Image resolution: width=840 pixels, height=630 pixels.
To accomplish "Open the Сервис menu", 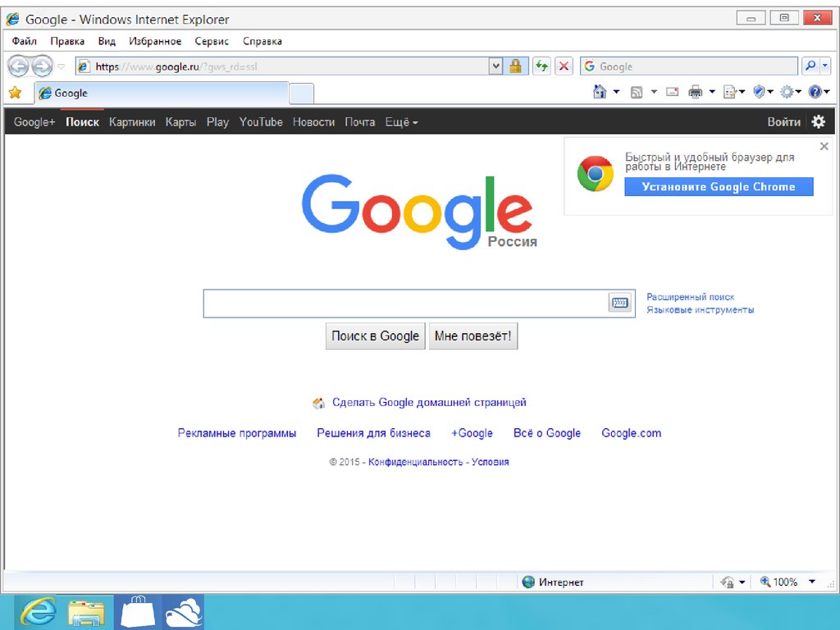I will point(212,41).
